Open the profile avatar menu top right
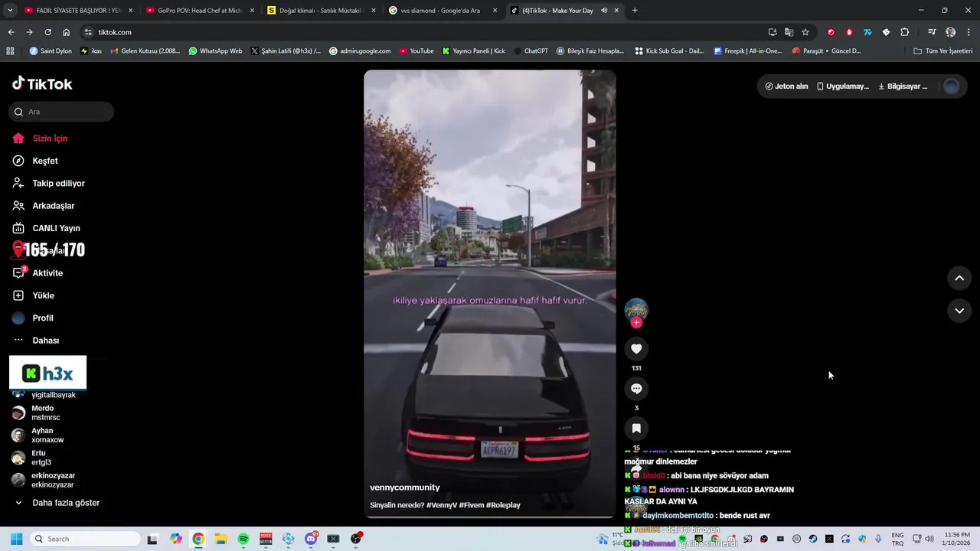980x551 pixels. tap(952, 86)
